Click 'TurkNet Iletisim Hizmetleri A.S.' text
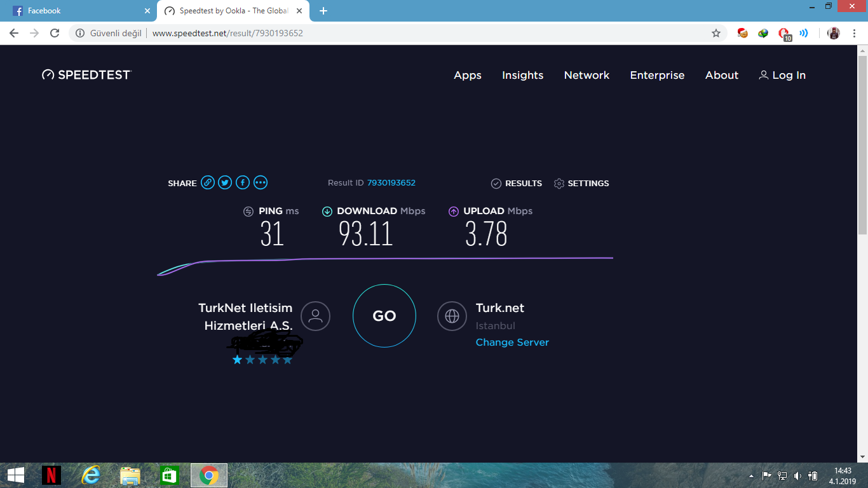This screenshot has width=868, height=488. click(x=245, y=316)
